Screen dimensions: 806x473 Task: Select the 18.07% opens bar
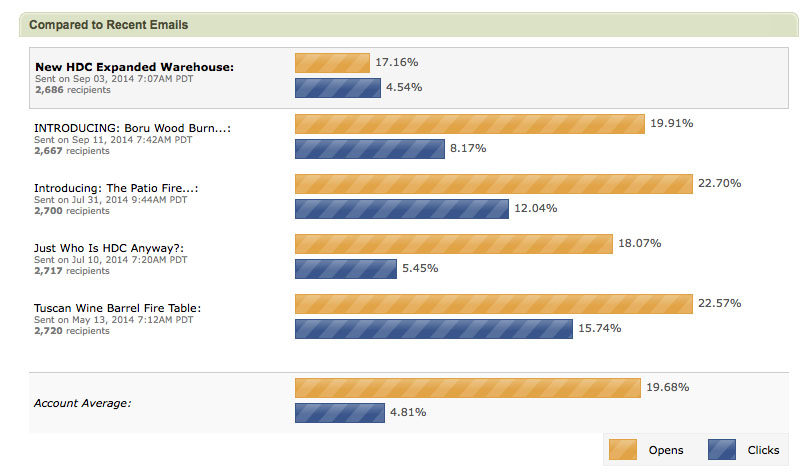(453, 244)
